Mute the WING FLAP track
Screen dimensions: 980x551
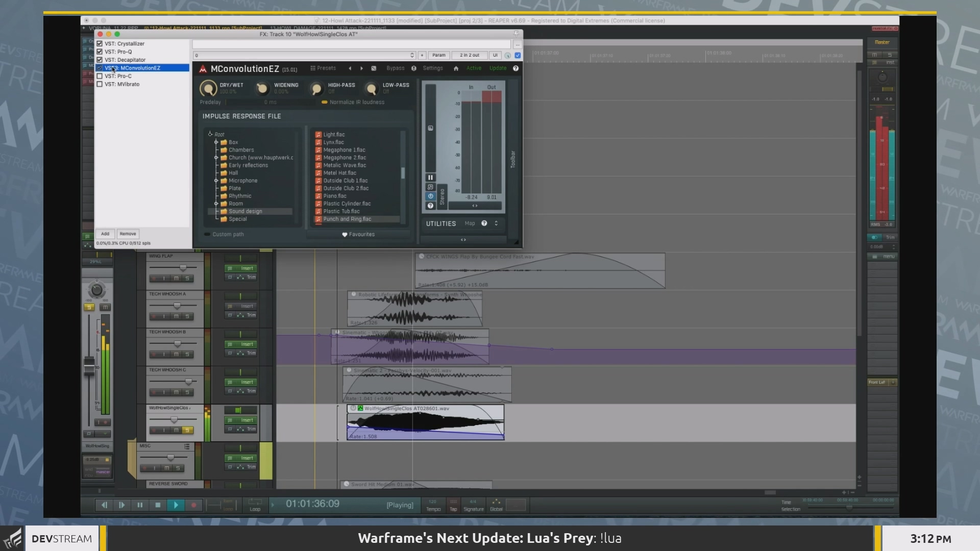[x=176, y=279]
